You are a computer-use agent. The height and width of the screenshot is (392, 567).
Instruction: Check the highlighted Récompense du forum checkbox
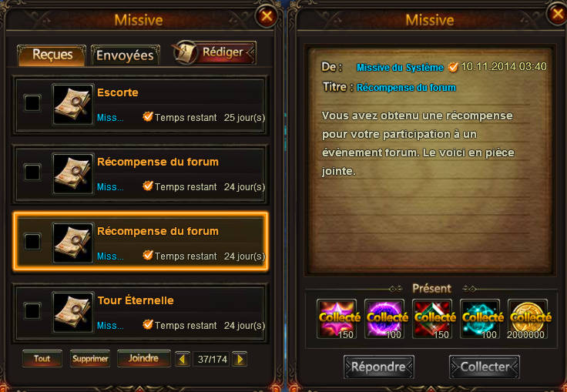[32, 242]
